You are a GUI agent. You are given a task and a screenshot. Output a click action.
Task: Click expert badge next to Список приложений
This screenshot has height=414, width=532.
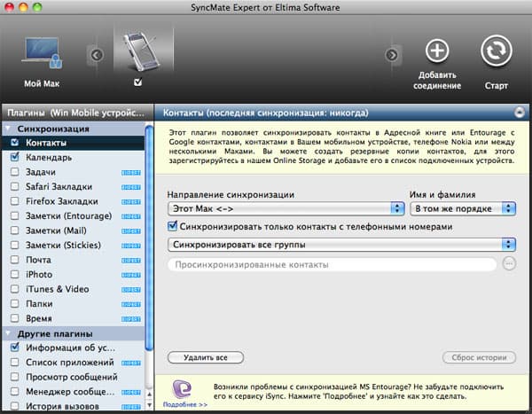click(x=131, y=363)
